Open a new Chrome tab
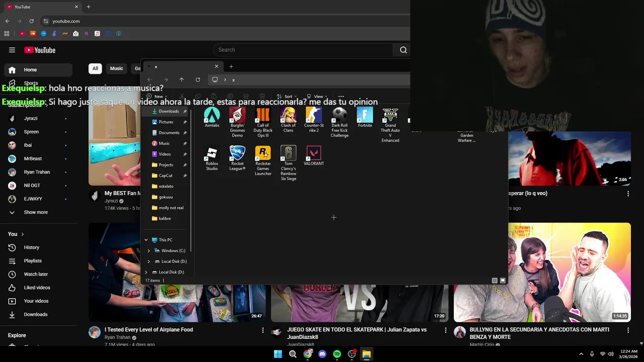Image resolution: width=644 pixels, height=362 pixels. [x=89, y=7]
